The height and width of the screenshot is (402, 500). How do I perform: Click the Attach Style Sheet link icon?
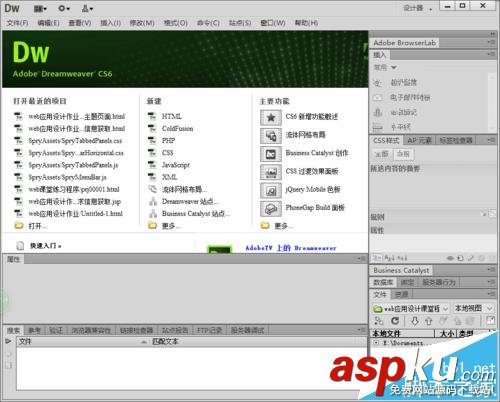pos(450,258)
